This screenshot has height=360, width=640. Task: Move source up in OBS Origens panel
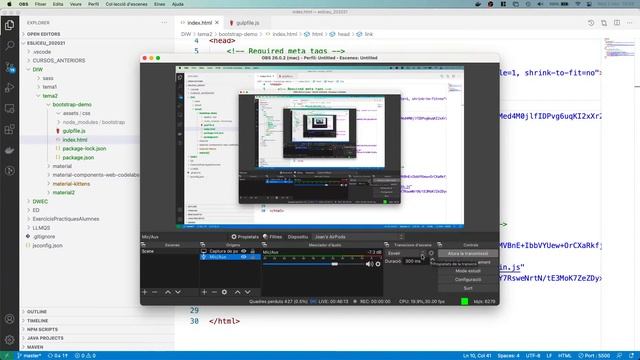pos(238,292)
